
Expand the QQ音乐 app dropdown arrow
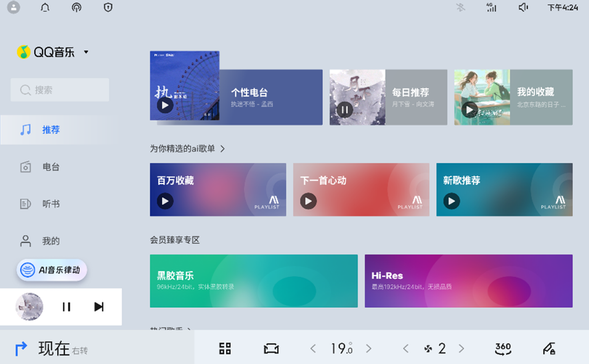pyautogui.click(x=86, y=52)
